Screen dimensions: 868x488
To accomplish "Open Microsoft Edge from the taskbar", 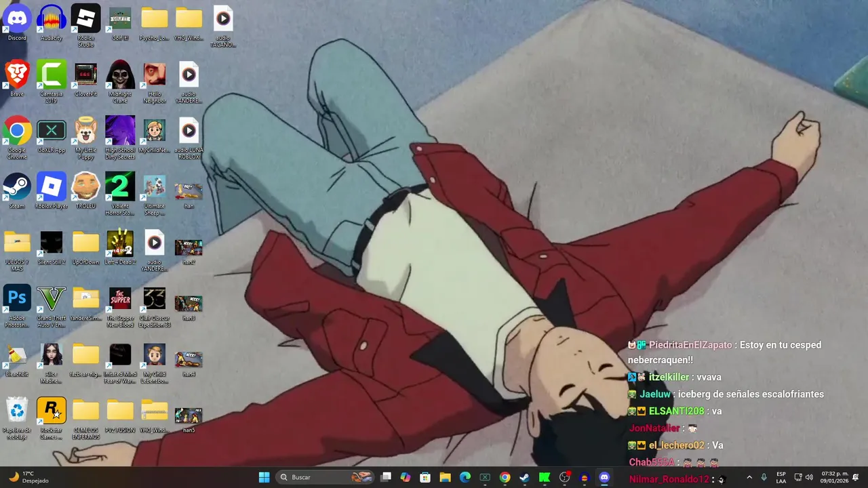I will (465, 477).
